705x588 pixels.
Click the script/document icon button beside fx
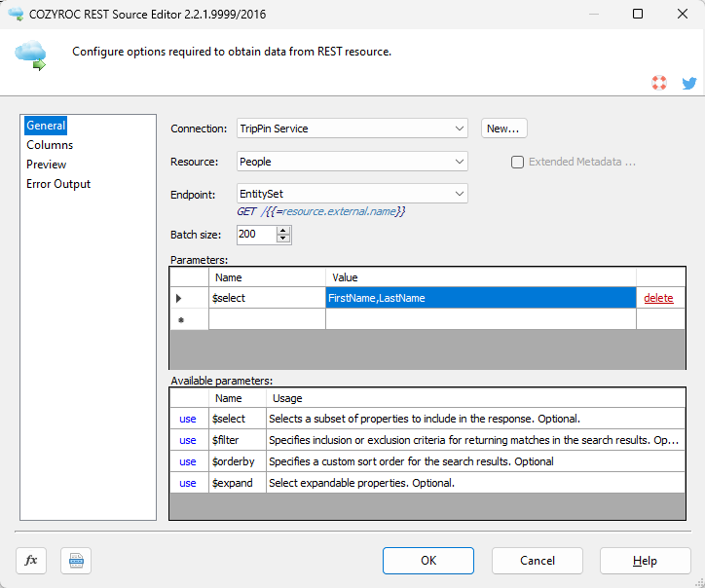pos(76,561)
